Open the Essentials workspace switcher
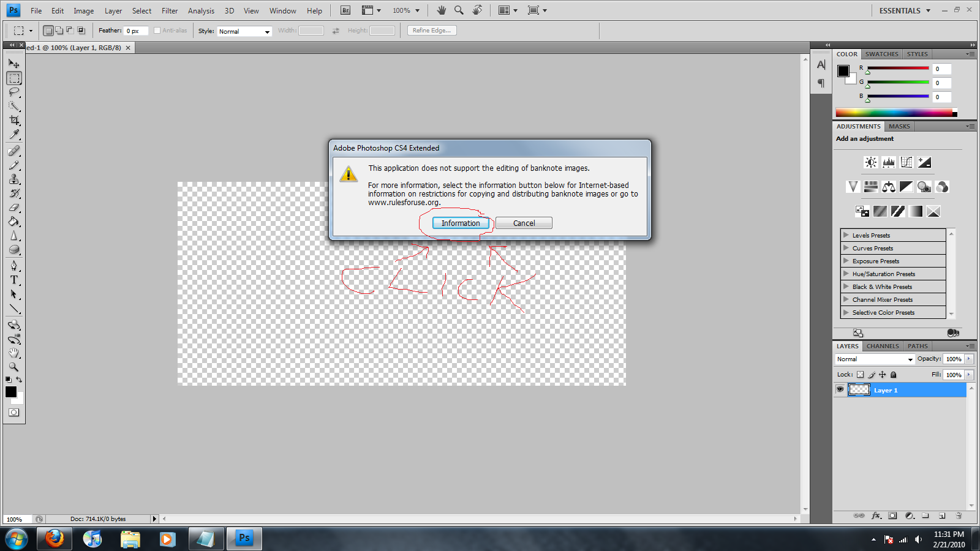The image size is (980, 551). pyautogui.click(x=905, y=10)
